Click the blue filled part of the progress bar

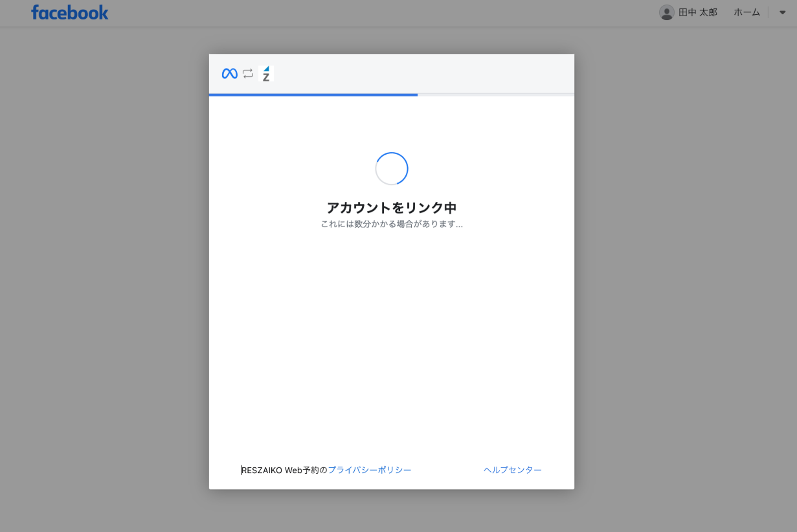pyautogui.click(x=313, y=94)
